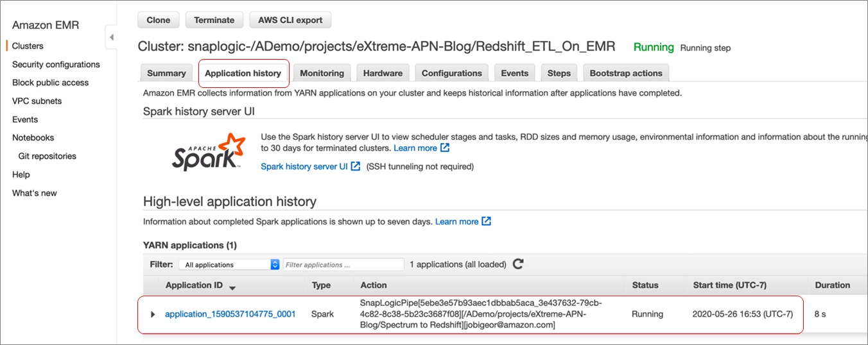The height and width of the screenshot is (345, 868).
Task: Collapse the Amazon EMR sidebar arrow
Action: (x=112, y=38)
